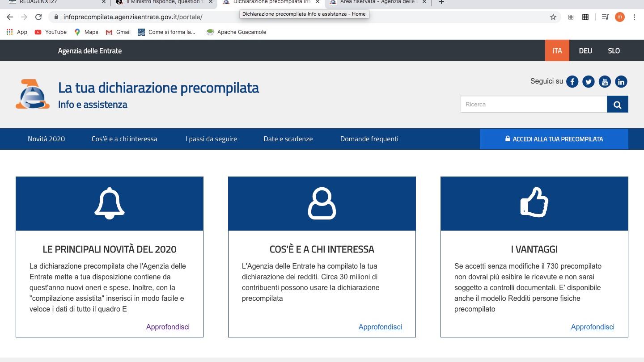
Task: Open 'I passi da seguire' menu item
Action: (211, 139)
